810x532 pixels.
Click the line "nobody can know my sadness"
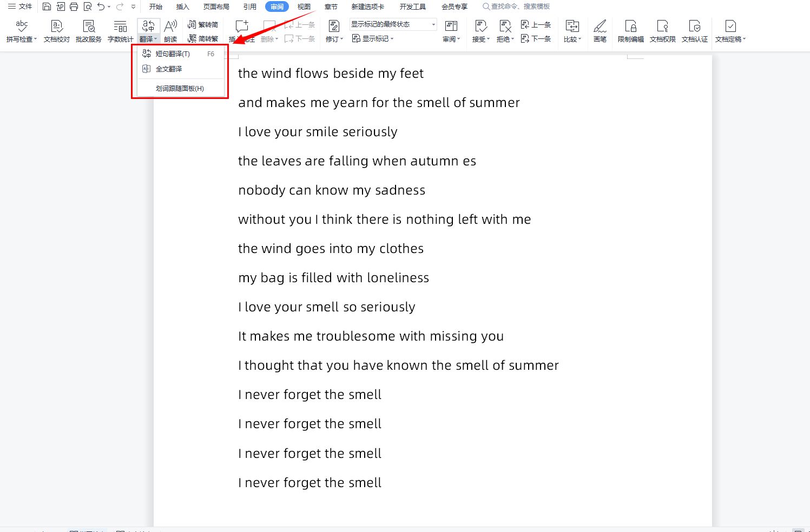pos(332,190)
